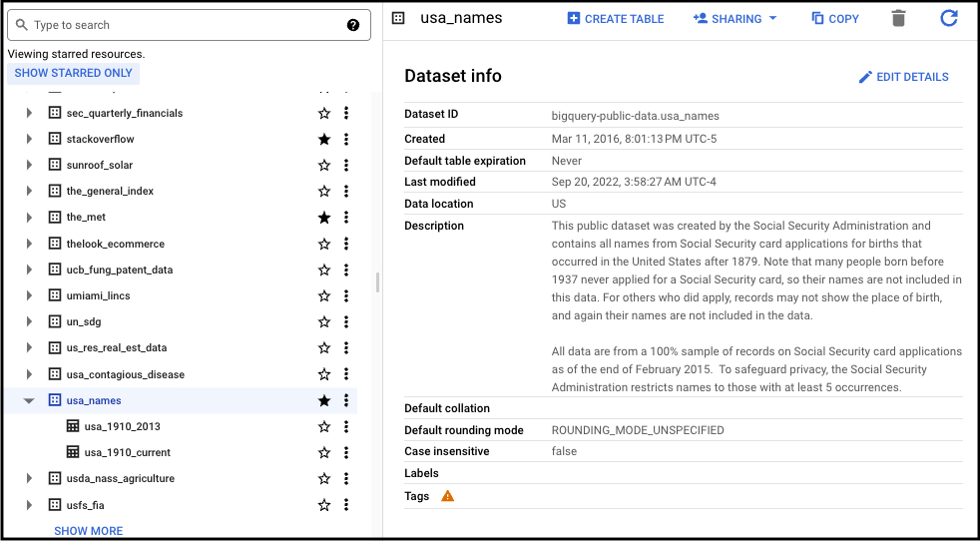Star the sec_quarterly_financials dataset
980x541 pixels.
pyautogui.click(x=323, y=113)
